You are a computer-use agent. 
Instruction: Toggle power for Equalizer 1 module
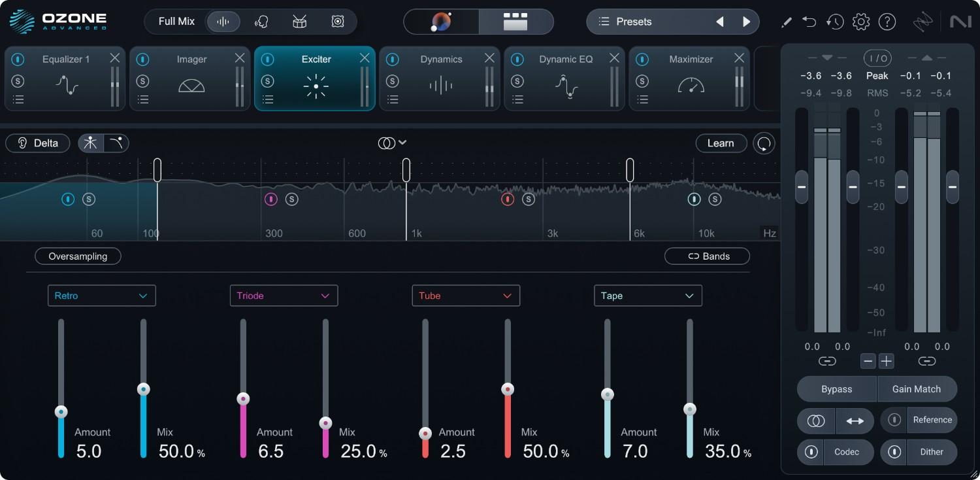[18, 60]
